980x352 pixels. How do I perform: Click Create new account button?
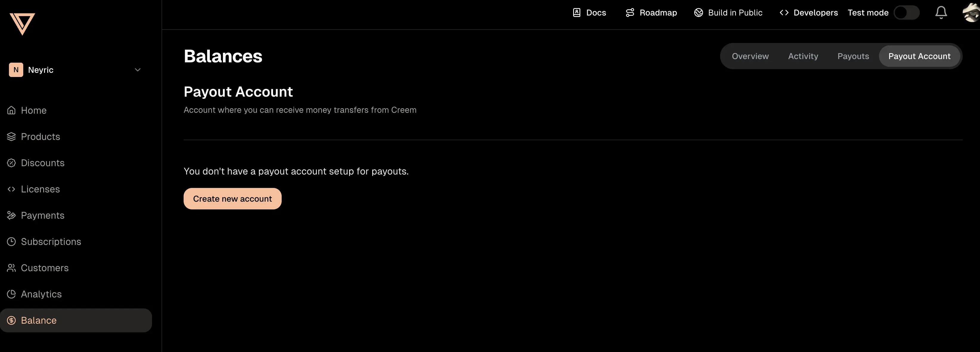232,199
